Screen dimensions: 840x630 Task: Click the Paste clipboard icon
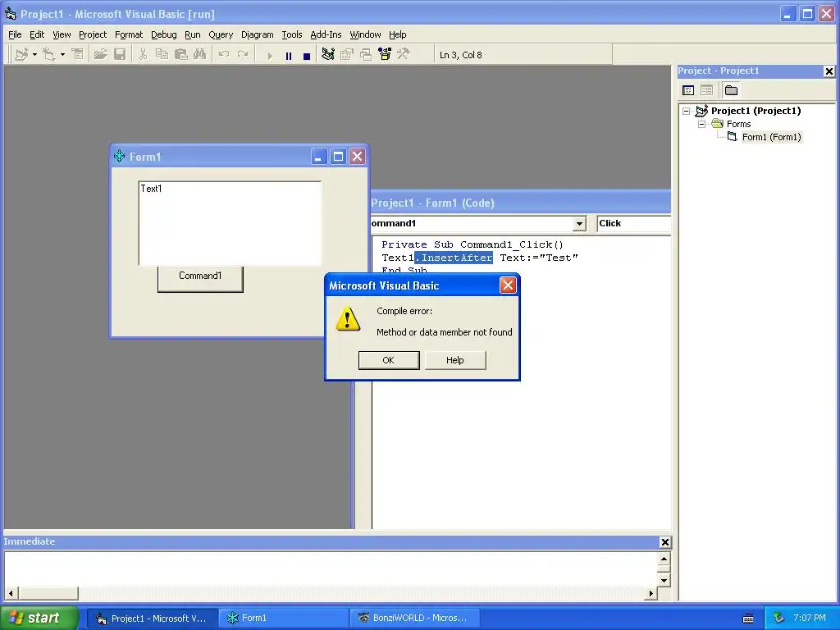pos(181,55)
